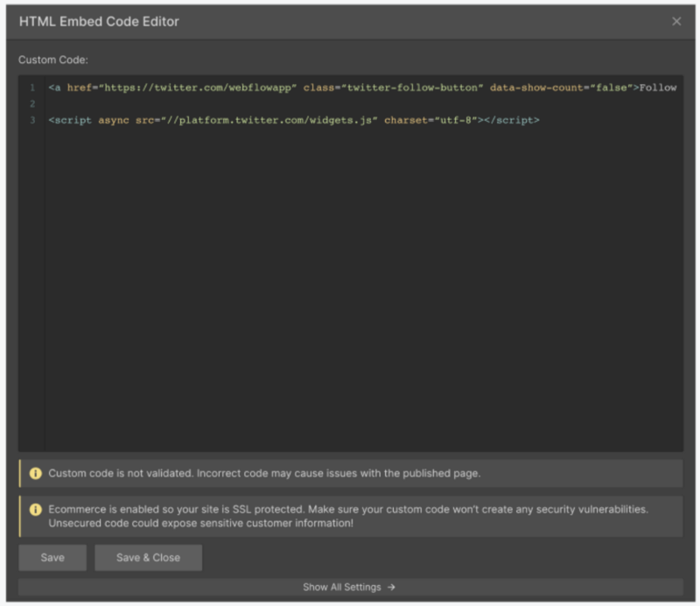Click the Save button

click(x=52, y=558)
